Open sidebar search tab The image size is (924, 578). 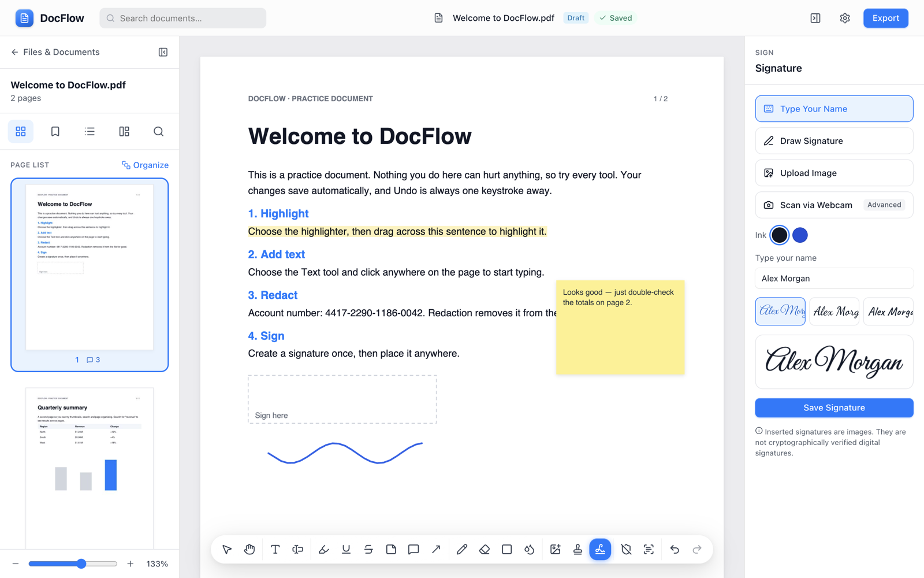(x=158, y=132)
